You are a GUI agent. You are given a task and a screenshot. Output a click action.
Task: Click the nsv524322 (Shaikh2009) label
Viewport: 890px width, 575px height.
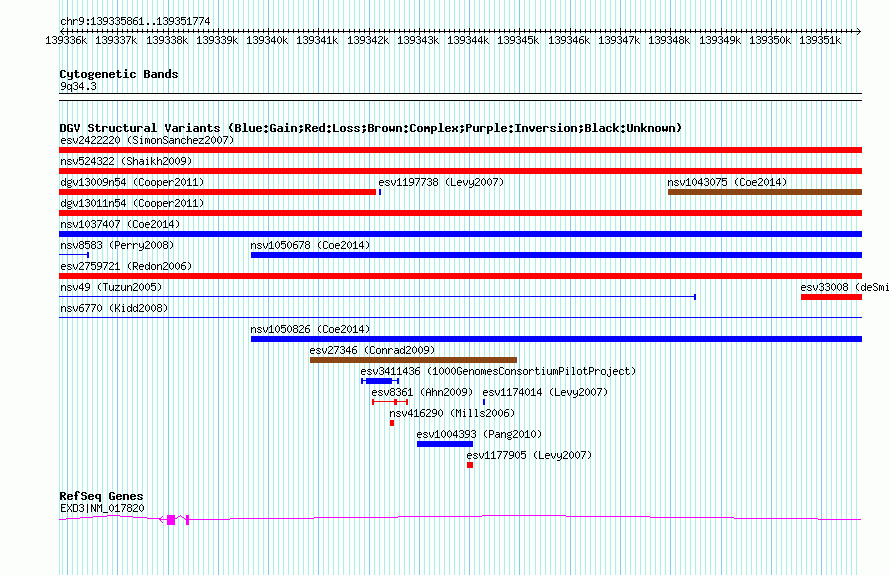pos(126,161)
